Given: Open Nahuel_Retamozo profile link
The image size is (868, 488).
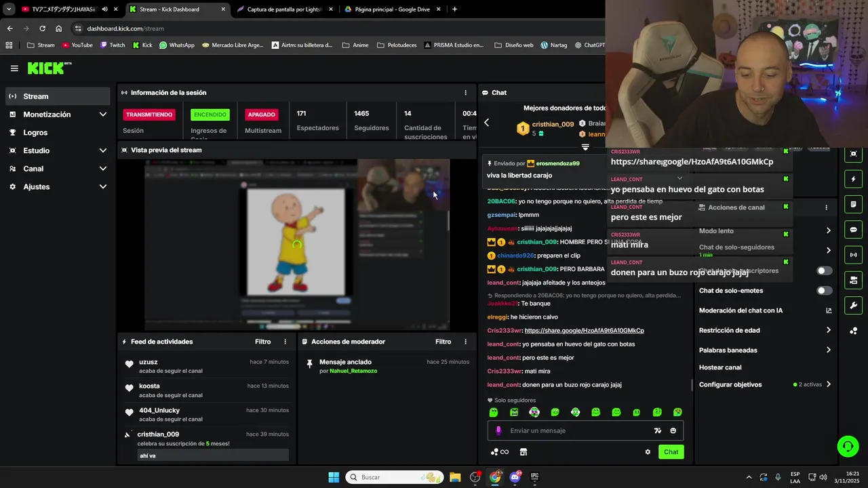Looking at the screenshot, I should tap(353, 371).
